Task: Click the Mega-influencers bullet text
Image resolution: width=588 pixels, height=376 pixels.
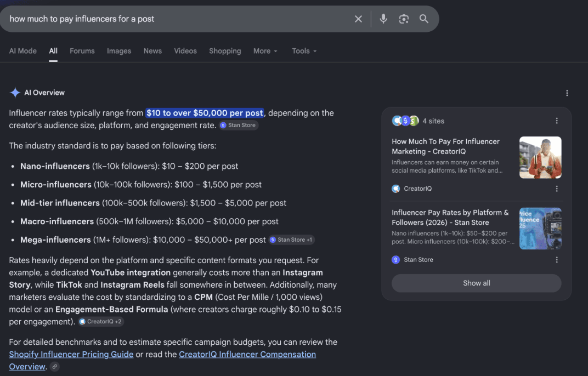Action: point(143,240)
